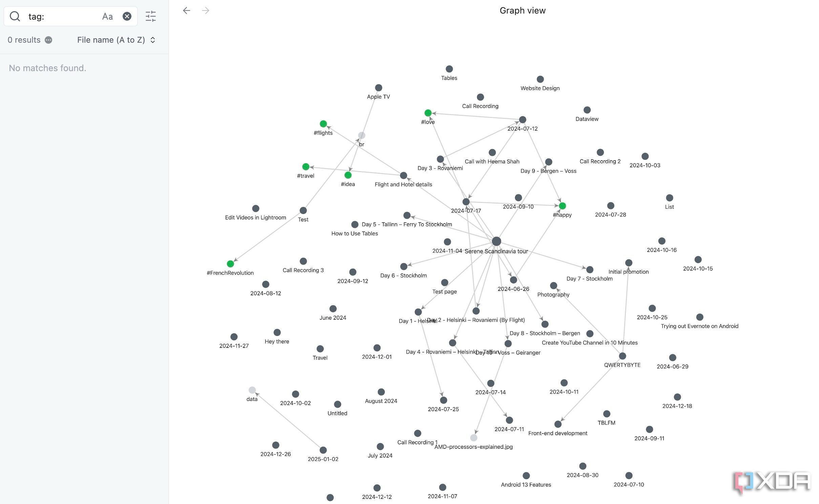
Task: Click the TBLFM node
Action: click(607, 414)
